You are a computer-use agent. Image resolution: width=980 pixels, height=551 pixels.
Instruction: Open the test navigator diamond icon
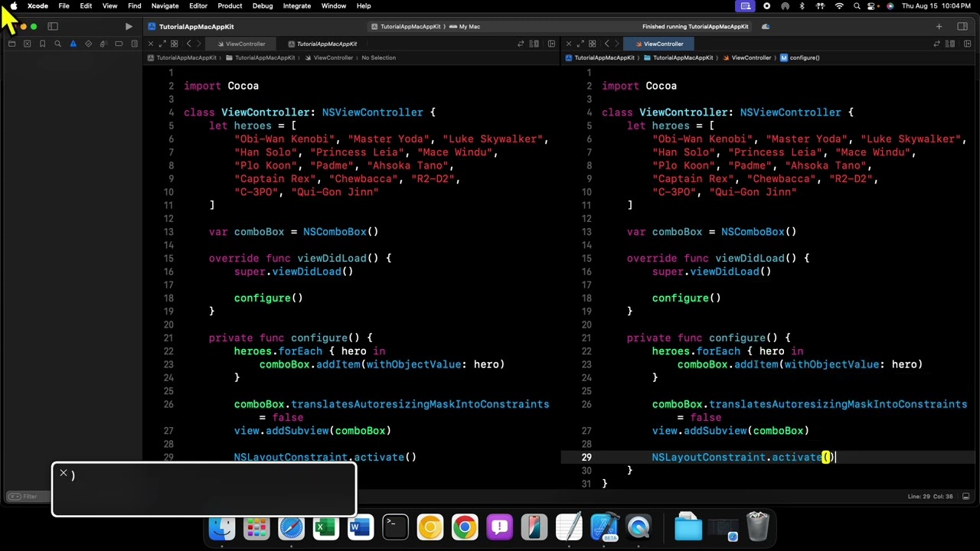coord(88,44)
